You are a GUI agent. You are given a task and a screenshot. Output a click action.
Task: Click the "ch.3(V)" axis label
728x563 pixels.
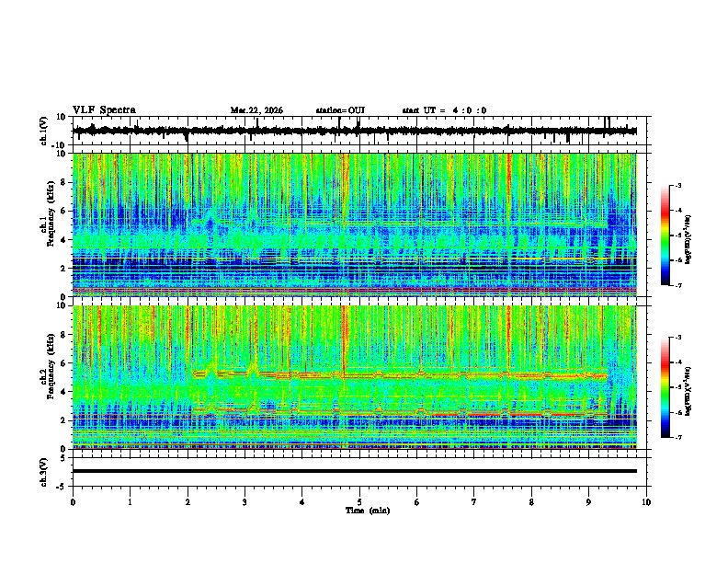click(44, 472)
